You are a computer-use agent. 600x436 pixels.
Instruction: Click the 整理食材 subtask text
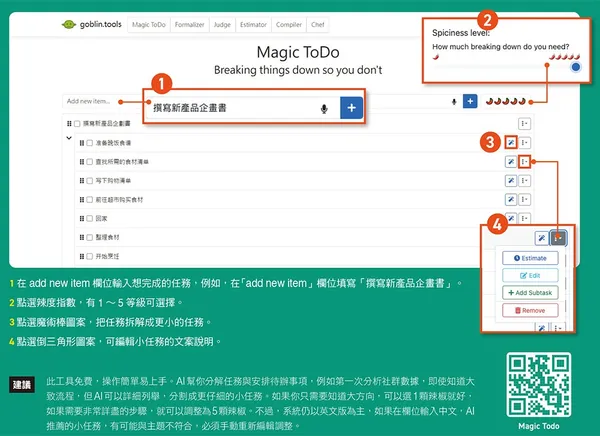coord(108,237)
